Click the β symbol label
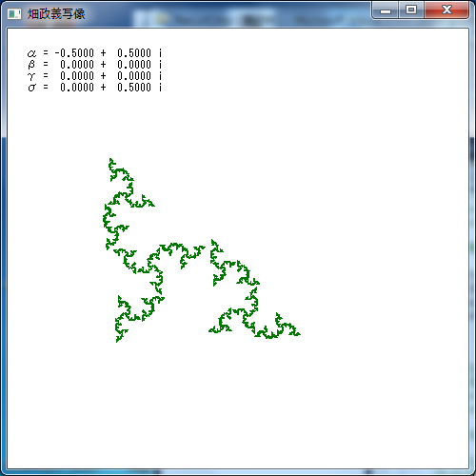The image size is (476, 476). click(x=31, y=65)
